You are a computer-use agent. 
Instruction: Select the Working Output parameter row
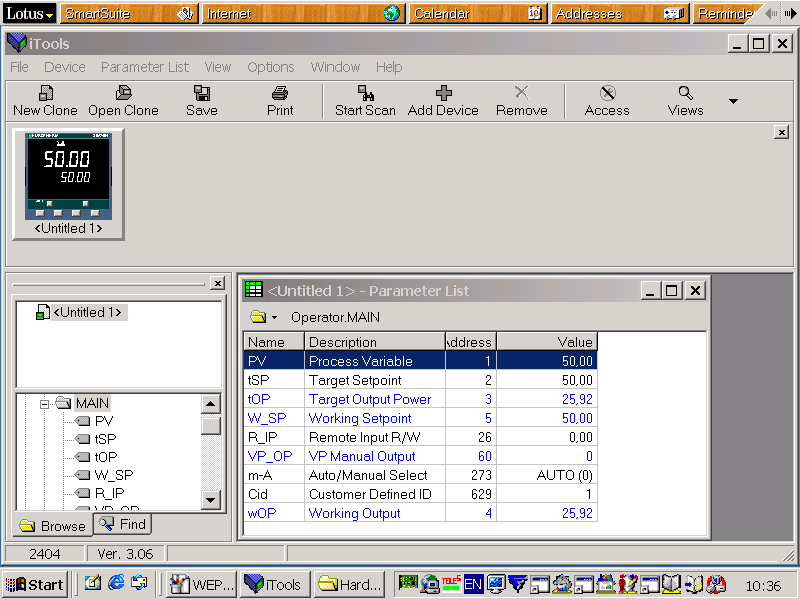(354, 513)
